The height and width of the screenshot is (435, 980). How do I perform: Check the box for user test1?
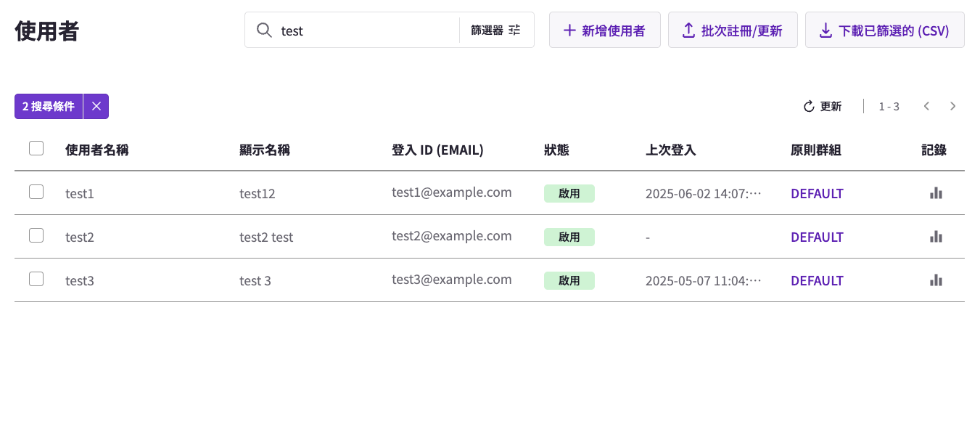coord(36,192)
